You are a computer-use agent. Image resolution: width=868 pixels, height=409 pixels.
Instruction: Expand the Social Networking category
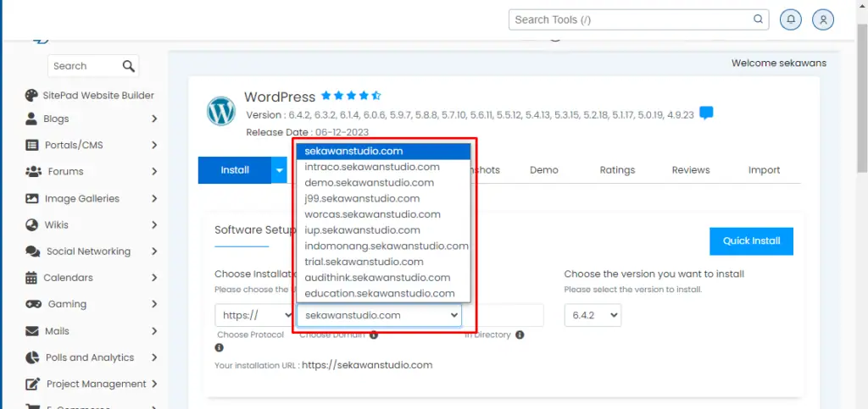pos(154,251)
